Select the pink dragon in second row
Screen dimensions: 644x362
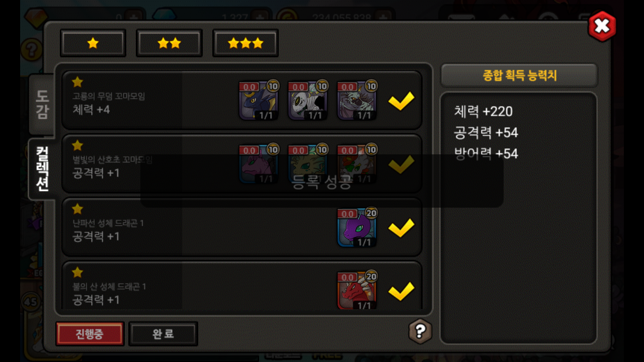pyautogui.click(x=259, y=164)
